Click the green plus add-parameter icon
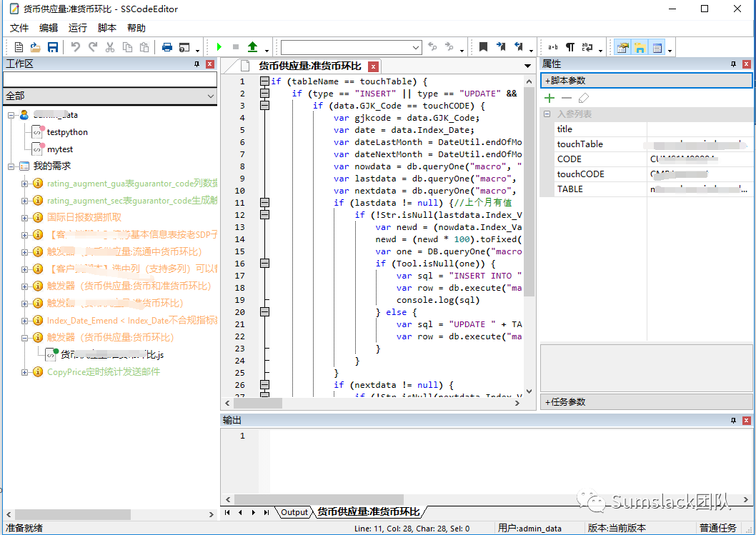The width and height of the screenshot is (756, 535). 549,98
